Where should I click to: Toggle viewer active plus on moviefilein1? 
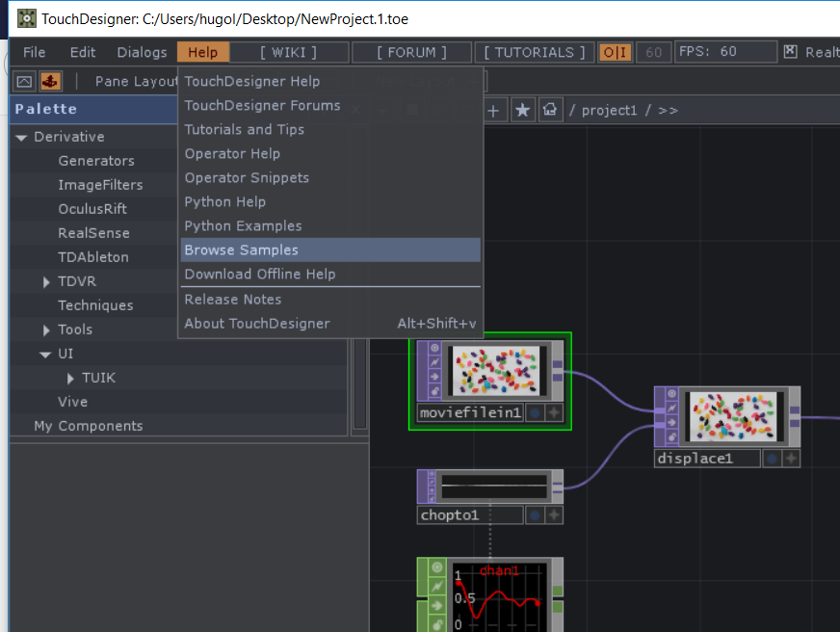554,412
